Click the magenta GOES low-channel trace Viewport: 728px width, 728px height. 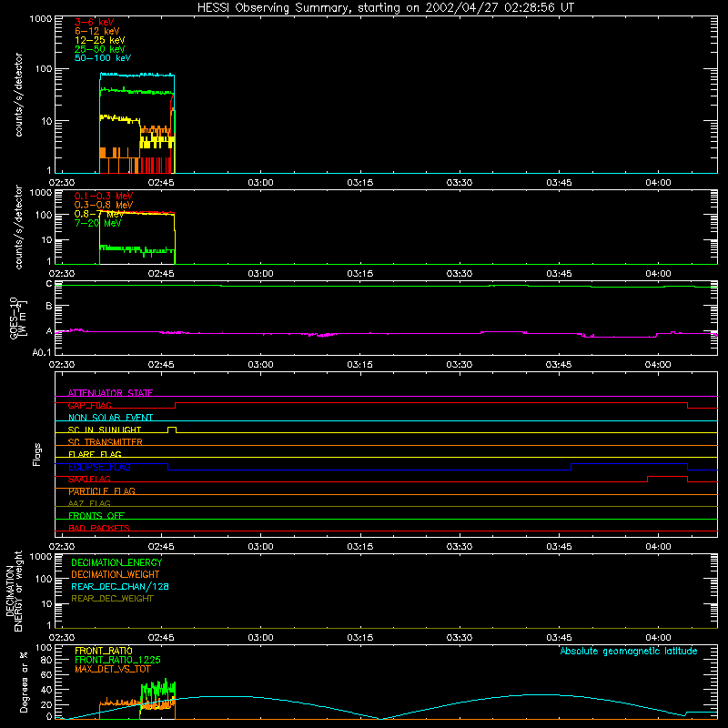(x=386, y=333)
